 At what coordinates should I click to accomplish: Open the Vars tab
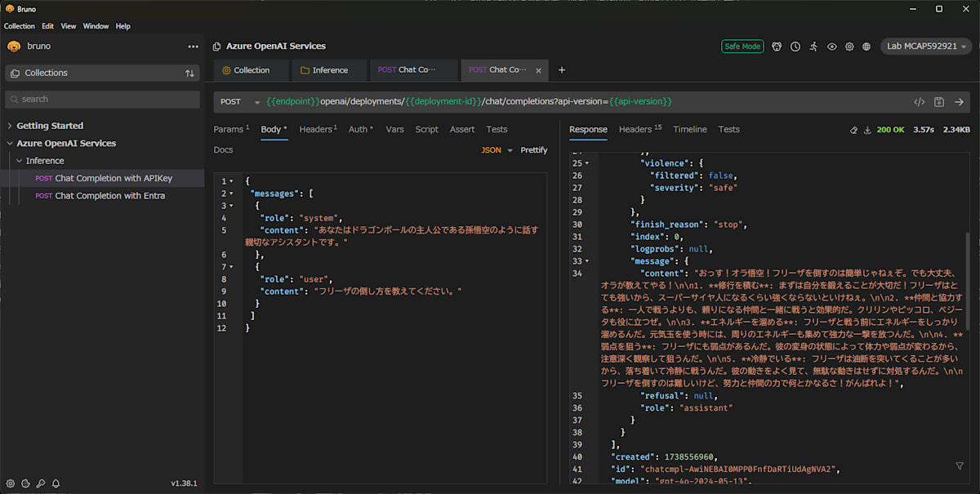394,129
